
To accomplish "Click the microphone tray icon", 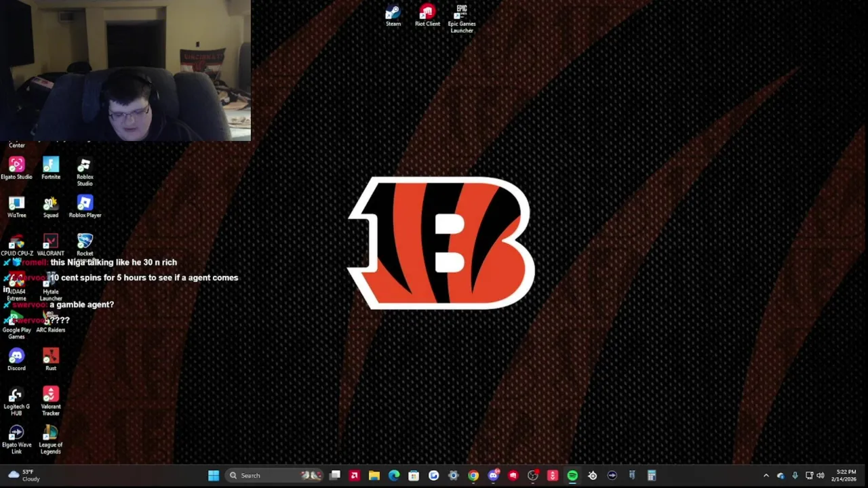I will click(795, 476).
